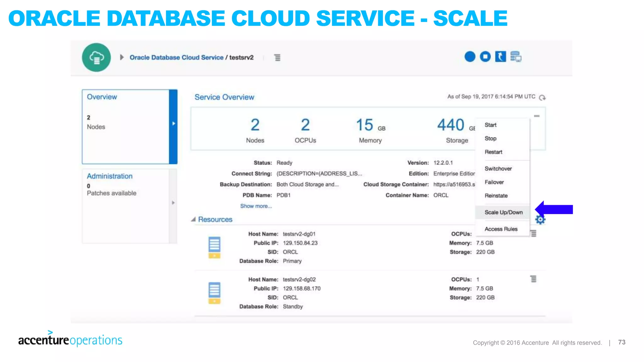Click the PDB Name value PDB1
This screenshot has height=362, width=644.
[x=283, y=195]
